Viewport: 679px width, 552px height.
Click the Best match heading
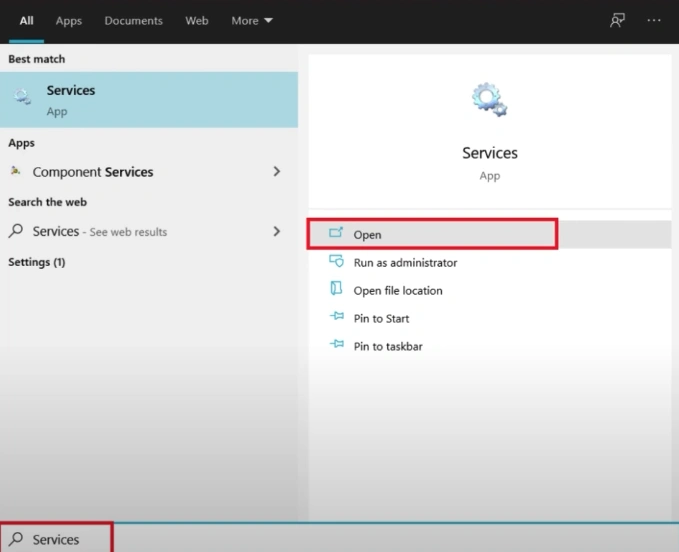point(37,59)
